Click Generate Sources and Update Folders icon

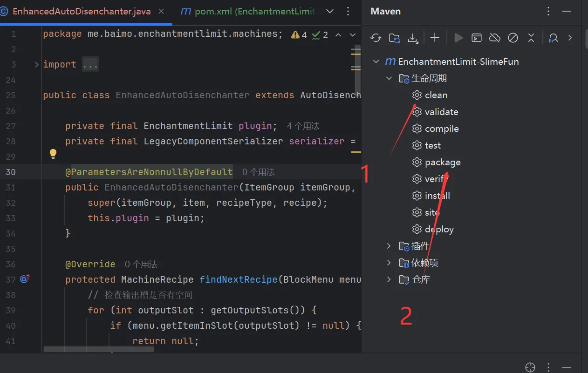394,38
